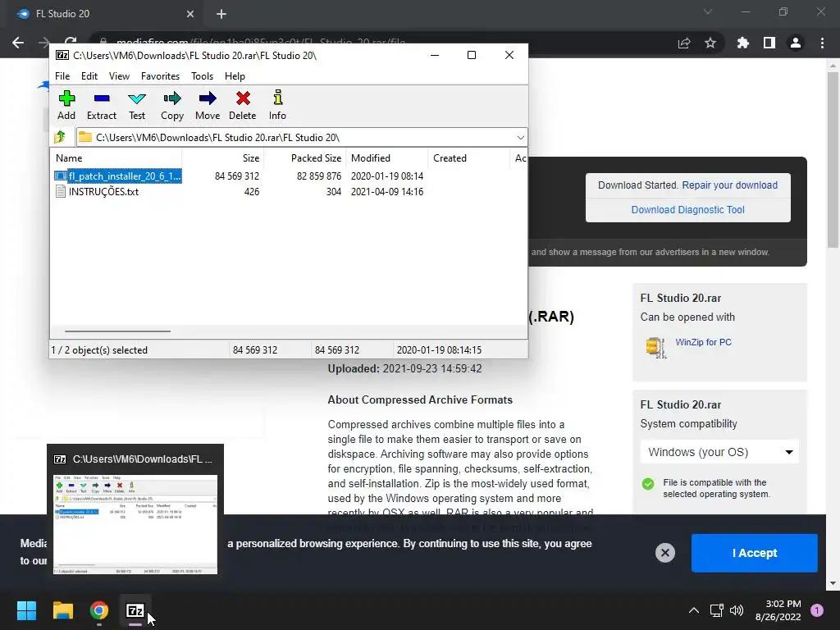Screen dimensions: 840x630
Task: Expand the 7-Zip address path dropdown
Action: (x=520, y=138)
